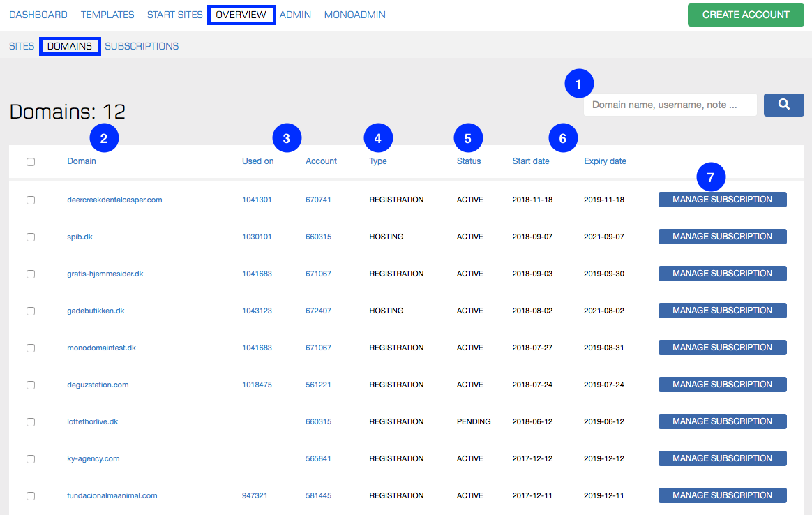Open site 1041301 in Used on column
The width and height of the screenshot is (812, 515).
[x=257, y=200]
